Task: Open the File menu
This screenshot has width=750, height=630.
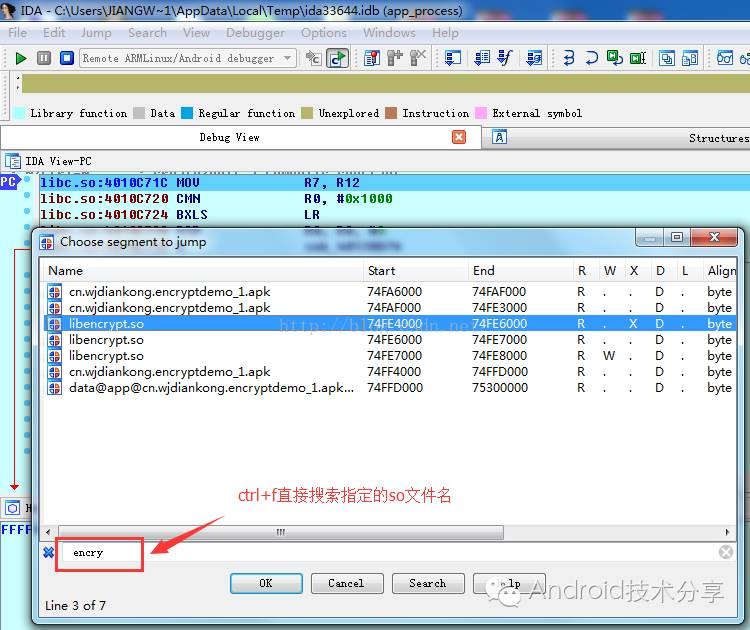Action: tap(18, 33)
